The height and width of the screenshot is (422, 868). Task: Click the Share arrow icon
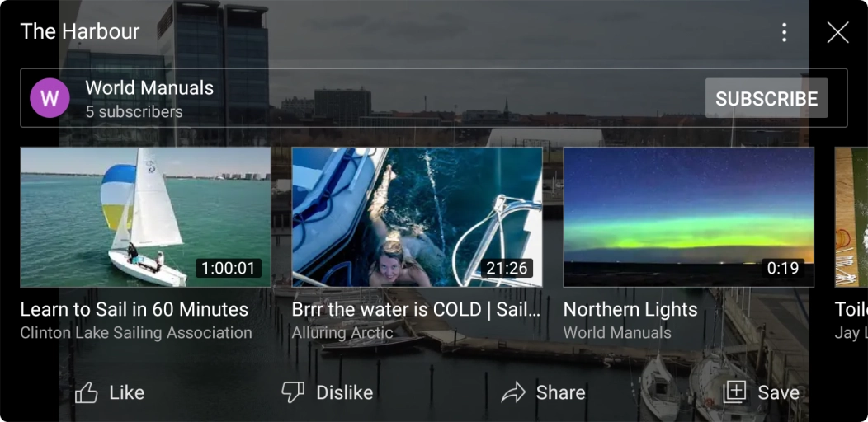(512, 392)
